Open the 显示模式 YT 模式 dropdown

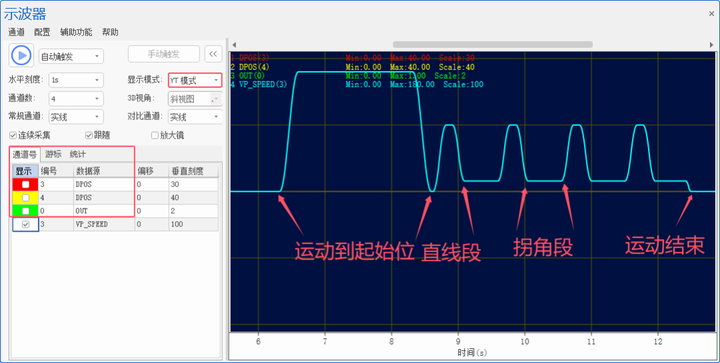tap(195, 80)
